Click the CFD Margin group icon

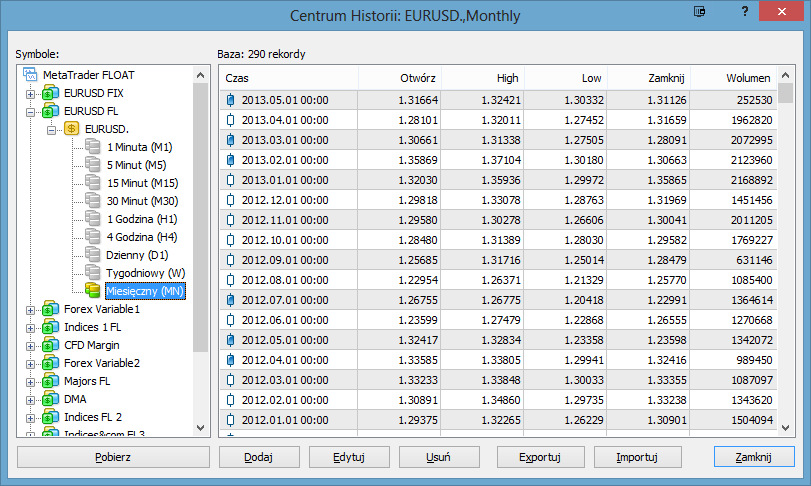(50, 345)
